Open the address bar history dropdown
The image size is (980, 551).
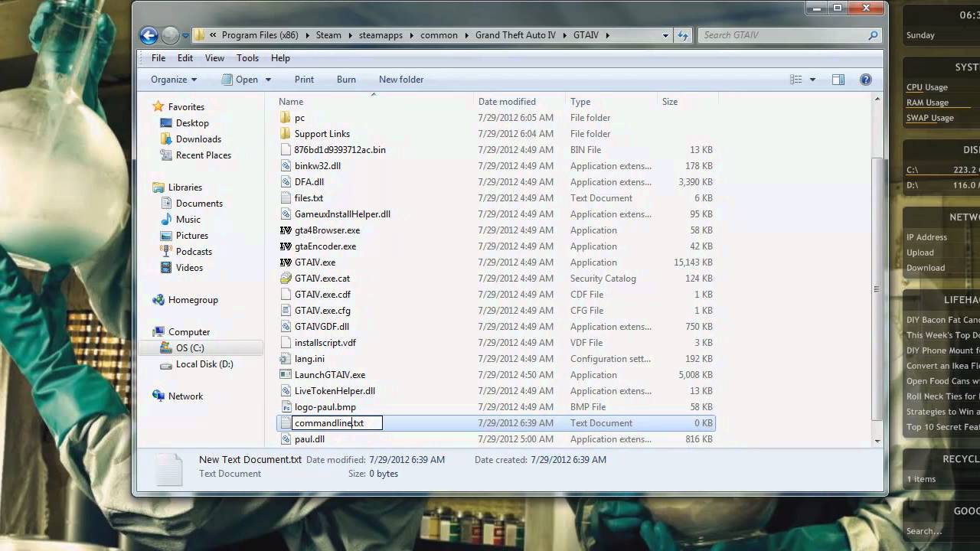(x=665, y=35)
